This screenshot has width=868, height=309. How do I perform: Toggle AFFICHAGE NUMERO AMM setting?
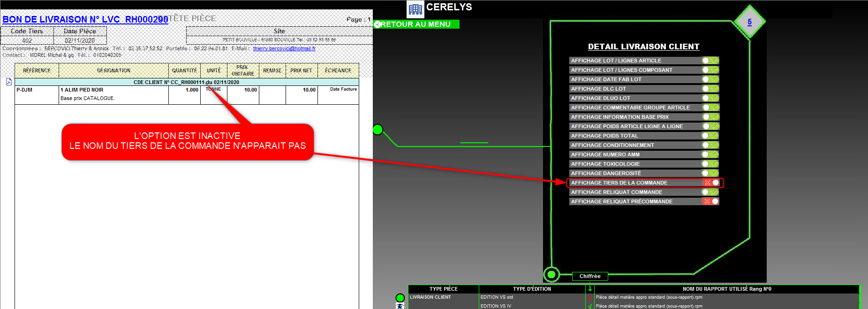(x=710, y=154)
